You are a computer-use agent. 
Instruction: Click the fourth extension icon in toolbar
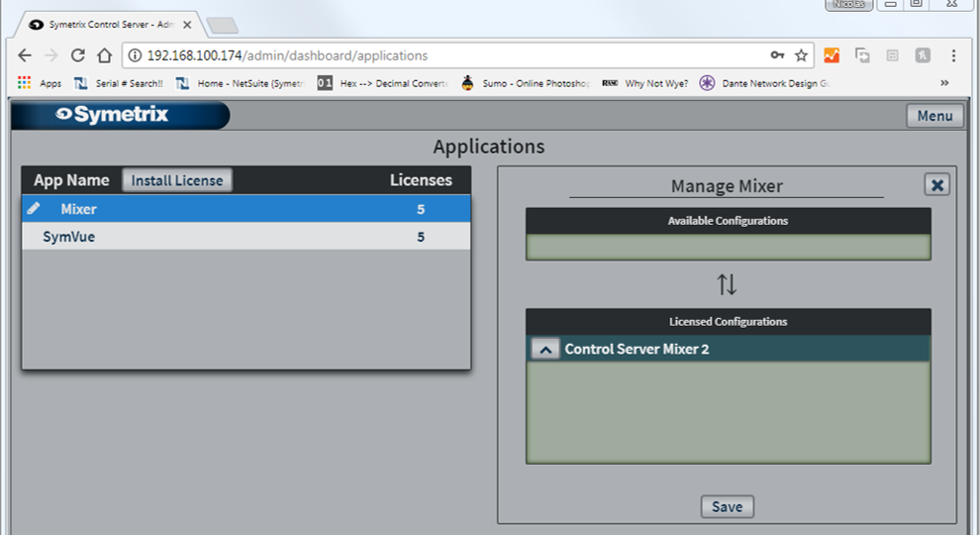[923, 55]
